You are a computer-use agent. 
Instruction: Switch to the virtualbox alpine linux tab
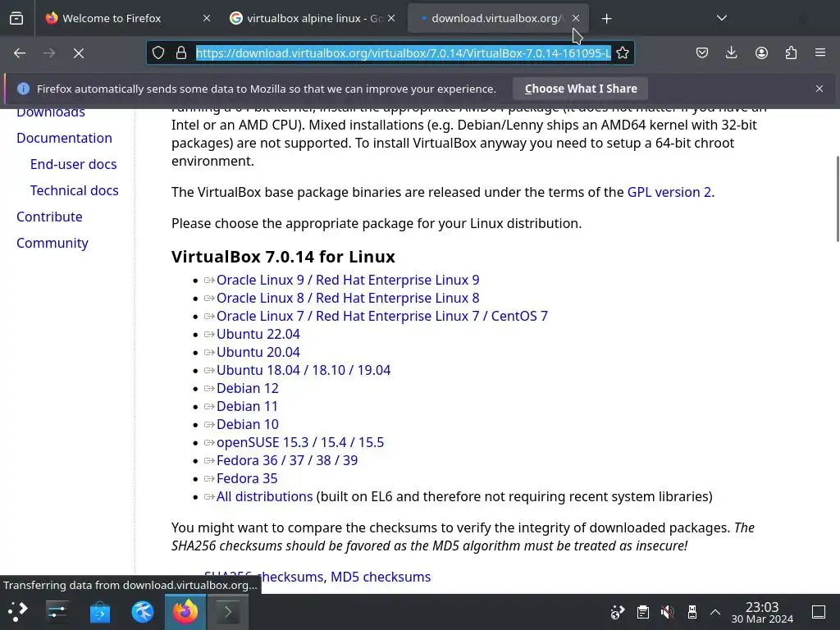coord(313,18)
